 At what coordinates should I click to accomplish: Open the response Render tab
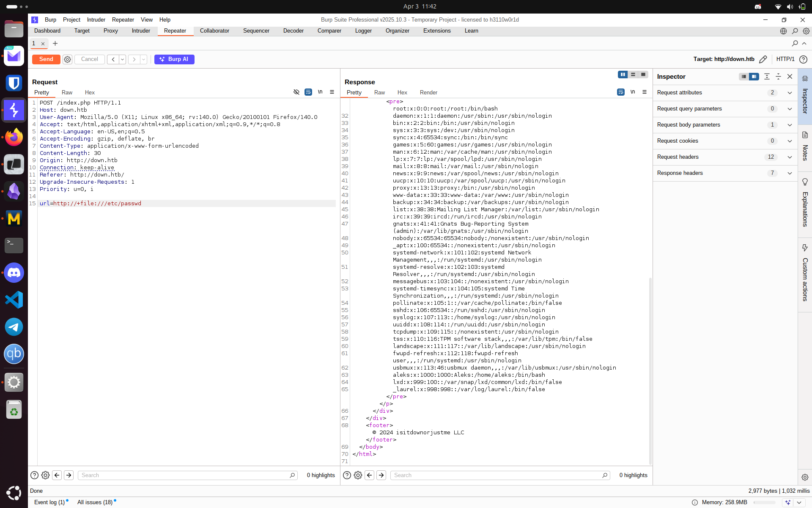[428, 92]
